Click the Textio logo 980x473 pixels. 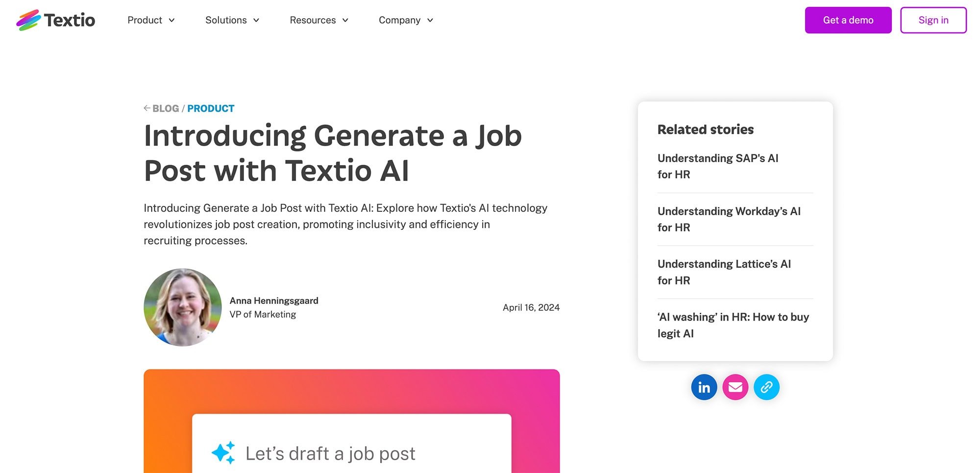[x=56, y=20]
